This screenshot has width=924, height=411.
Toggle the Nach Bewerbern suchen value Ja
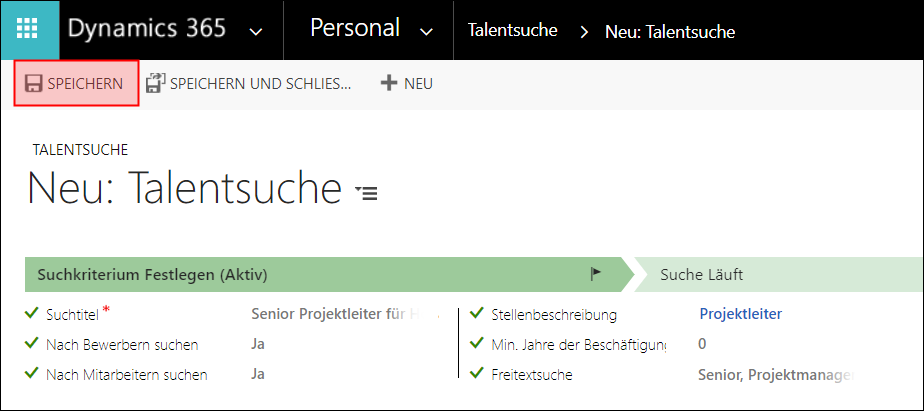pos(258,345)
